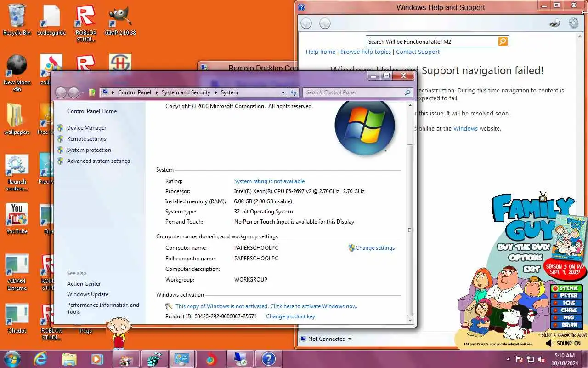Screen dimensions: 588x368
Task: Open Control Panel Home
Action: 92,111
